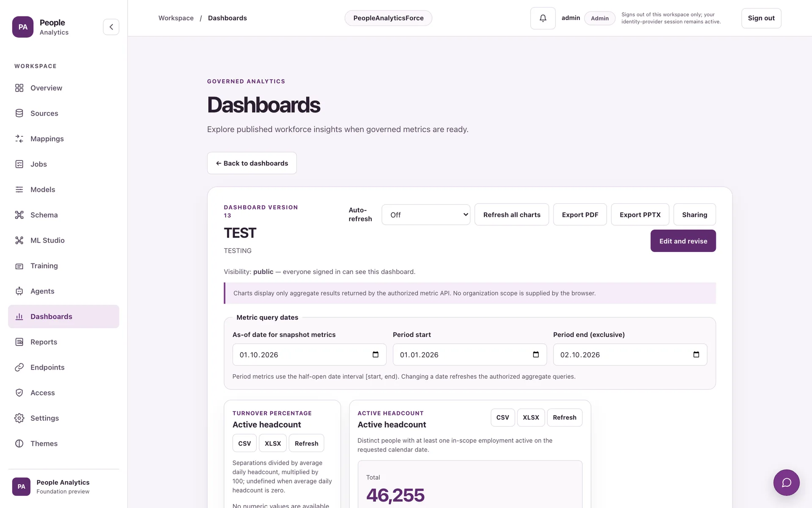Click the Overview grid icon in sidebar

pyautogui.click(x=19, y=88)
